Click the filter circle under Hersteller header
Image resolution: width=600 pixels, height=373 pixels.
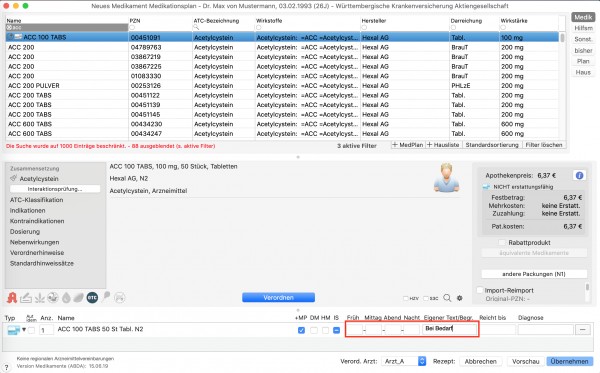point(364,28)
